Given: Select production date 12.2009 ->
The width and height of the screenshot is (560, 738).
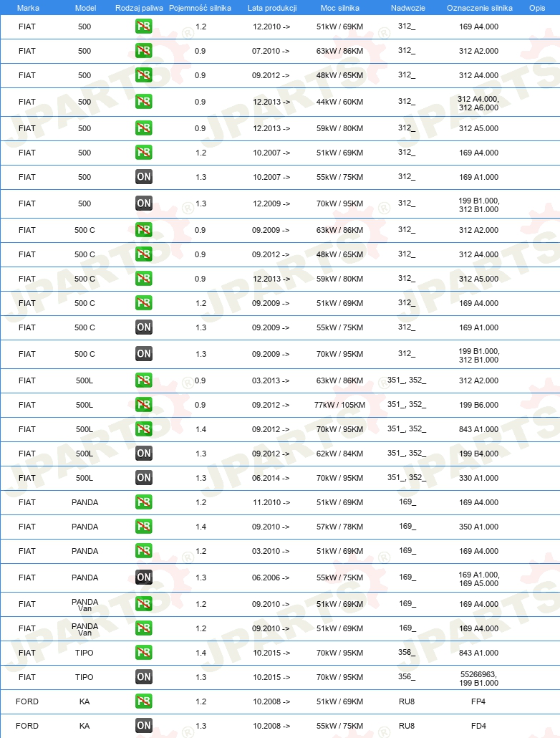Looking at the screenshot, I should pyautogui.click(x=271, y=203).
